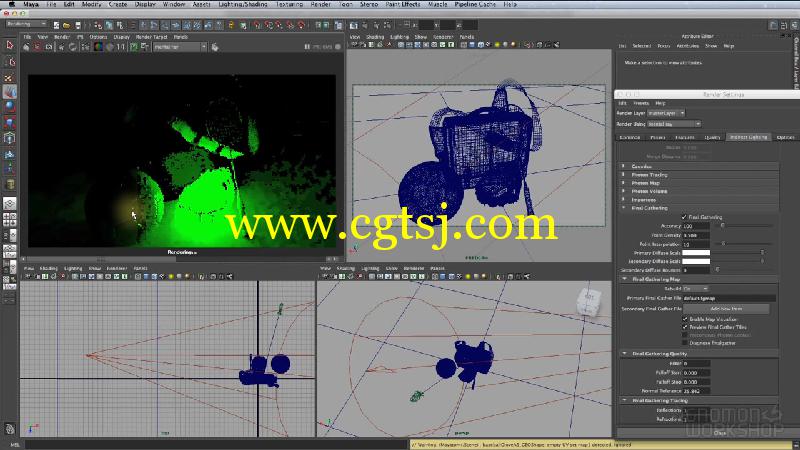Switch to the Features tab
The height and width of the screenshot is (450, 800).
tap(685, 137)
